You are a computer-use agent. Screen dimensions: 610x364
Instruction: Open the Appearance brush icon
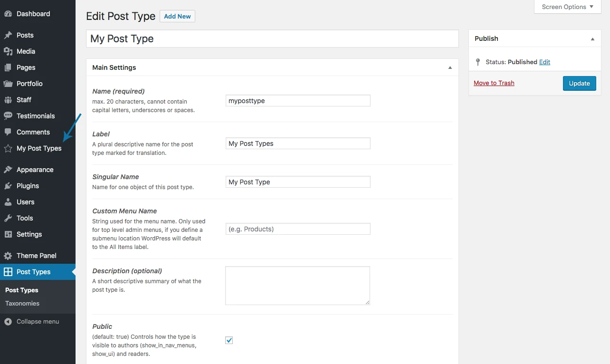click(x=8, y=169)
